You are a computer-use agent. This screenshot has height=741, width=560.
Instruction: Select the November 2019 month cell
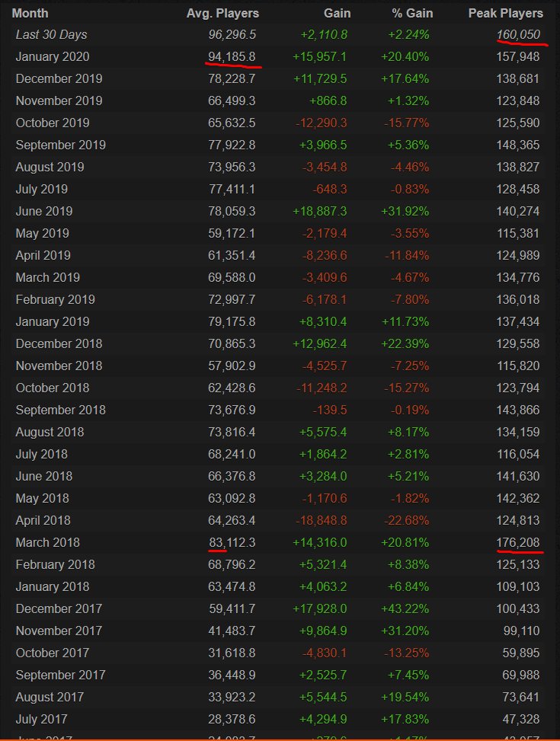(x=59, y=101)
